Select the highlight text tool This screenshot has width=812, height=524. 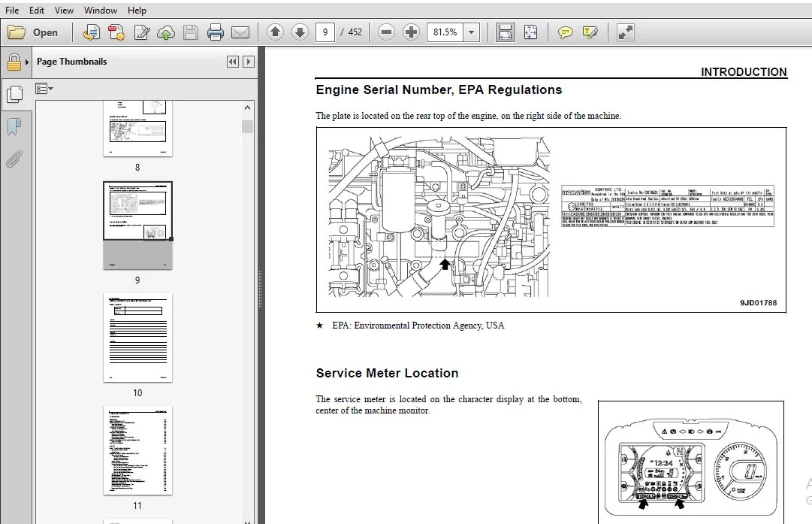click(x=590, y=32)
